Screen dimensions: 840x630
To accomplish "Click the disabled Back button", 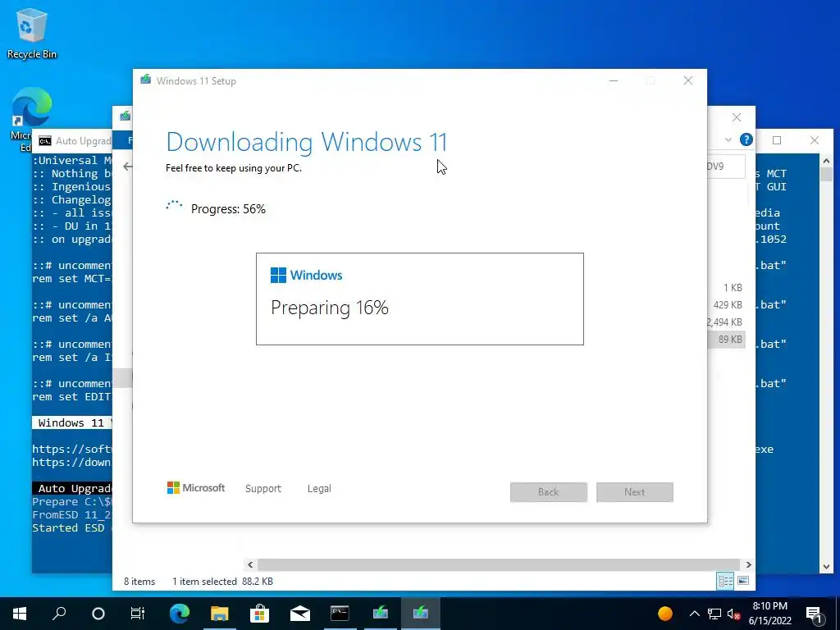I will tap(549, 492).
